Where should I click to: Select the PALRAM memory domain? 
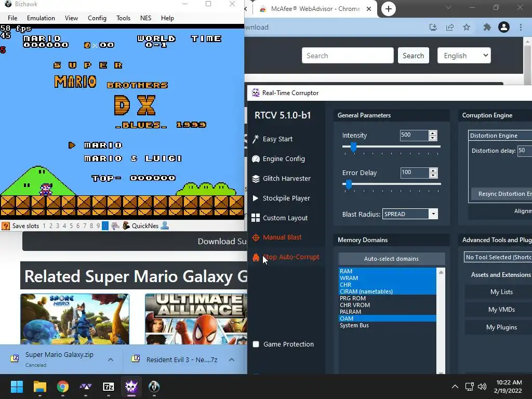pyautogui.click(x=388, y=312)
